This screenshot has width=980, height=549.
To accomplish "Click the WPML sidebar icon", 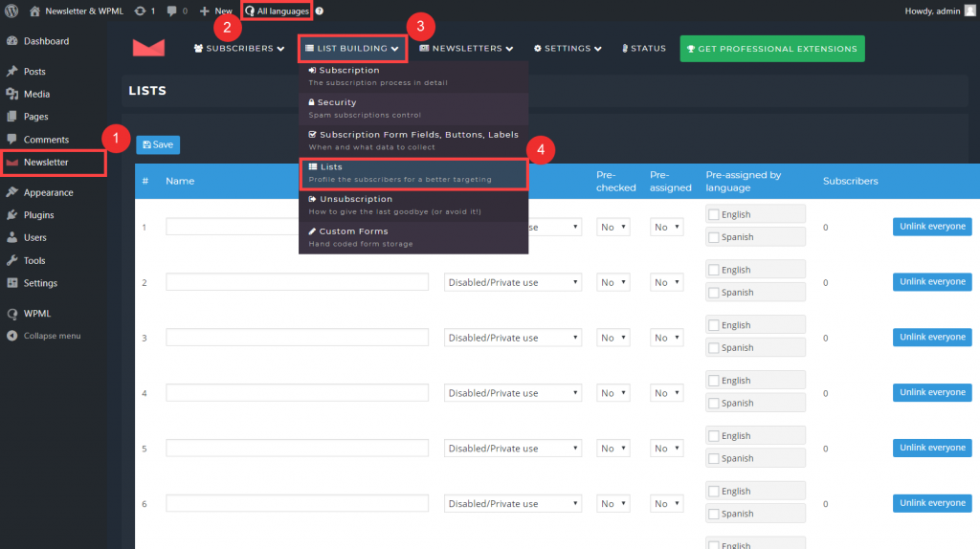I will [11, 314].
